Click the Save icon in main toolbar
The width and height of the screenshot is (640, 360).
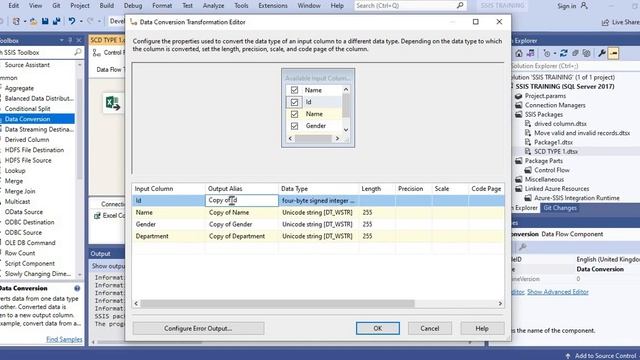tap(45, 21)
